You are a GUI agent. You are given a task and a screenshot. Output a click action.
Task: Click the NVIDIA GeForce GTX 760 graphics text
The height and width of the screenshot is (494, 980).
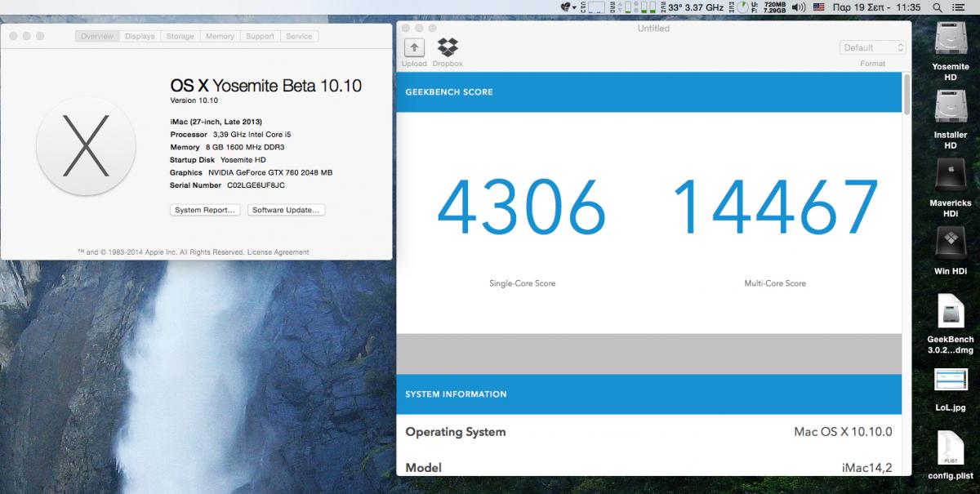[269, 172]
